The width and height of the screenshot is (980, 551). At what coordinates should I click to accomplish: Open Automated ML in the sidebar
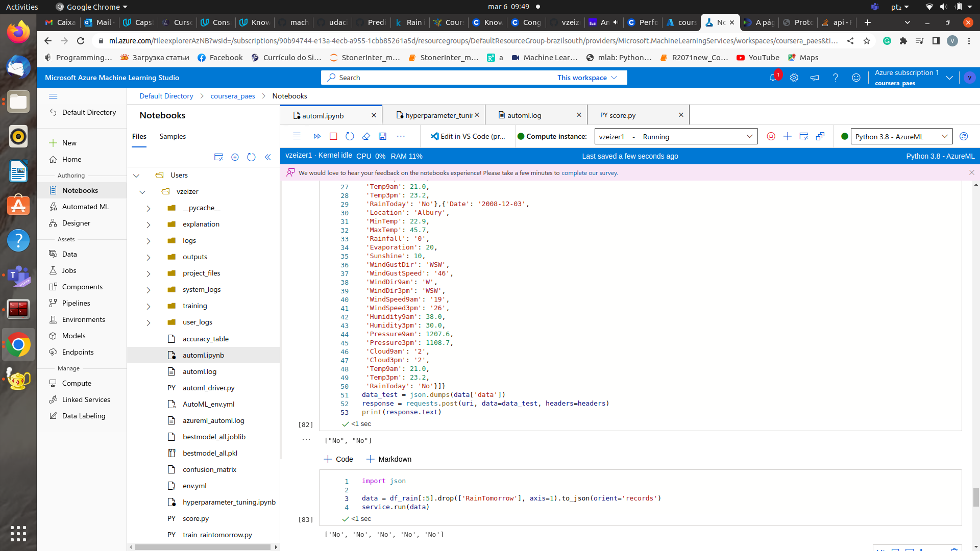85,207
